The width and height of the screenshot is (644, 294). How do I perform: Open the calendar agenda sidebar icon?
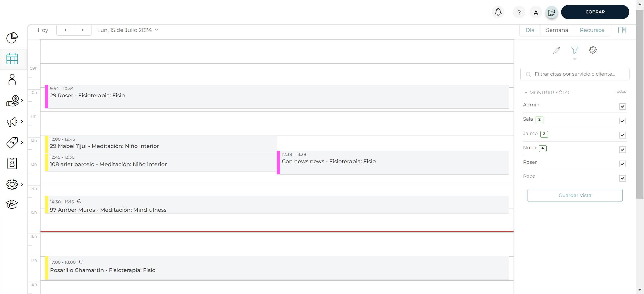point(12,59)
